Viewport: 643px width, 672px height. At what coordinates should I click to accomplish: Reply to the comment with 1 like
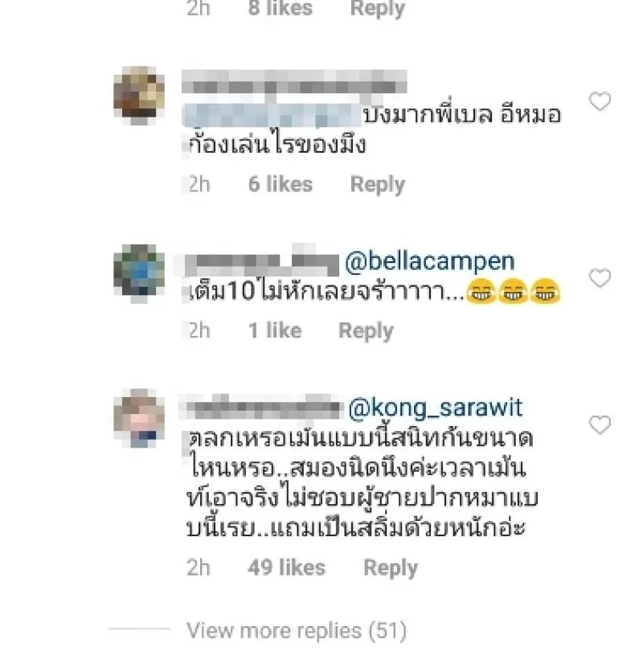(366, 331)
